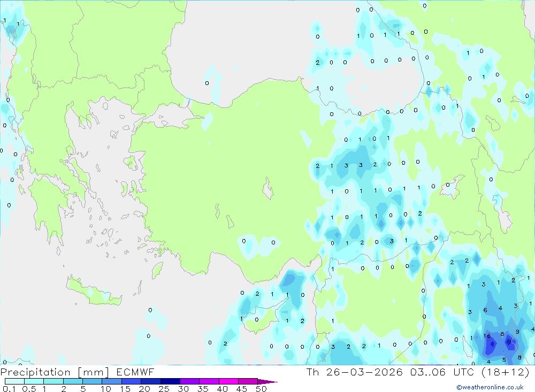Click the '25' legend scale label

coord(164,389)
